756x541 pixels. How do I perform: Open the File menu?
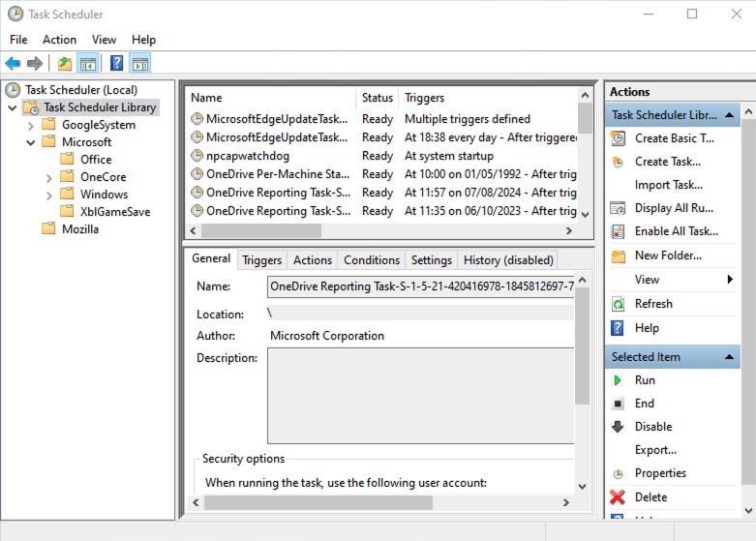click(x=18, y=40)
